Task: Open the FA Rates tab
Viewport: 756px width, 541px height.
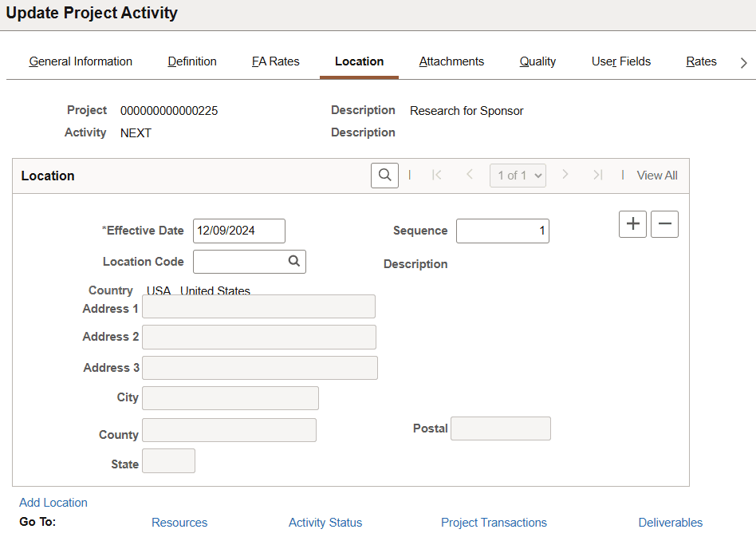Action: [275, 61]
